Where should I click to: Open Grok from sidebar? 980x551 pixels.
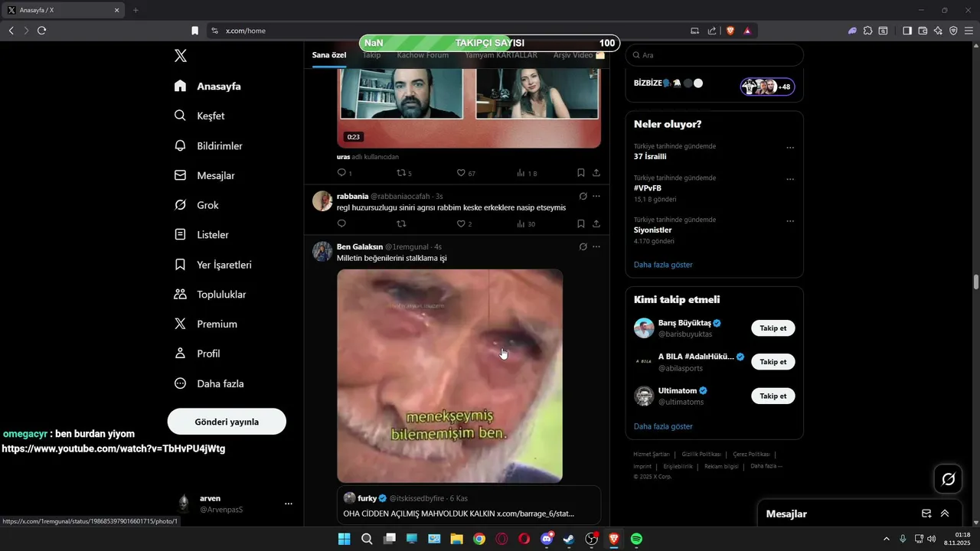(x=196, y=205)
